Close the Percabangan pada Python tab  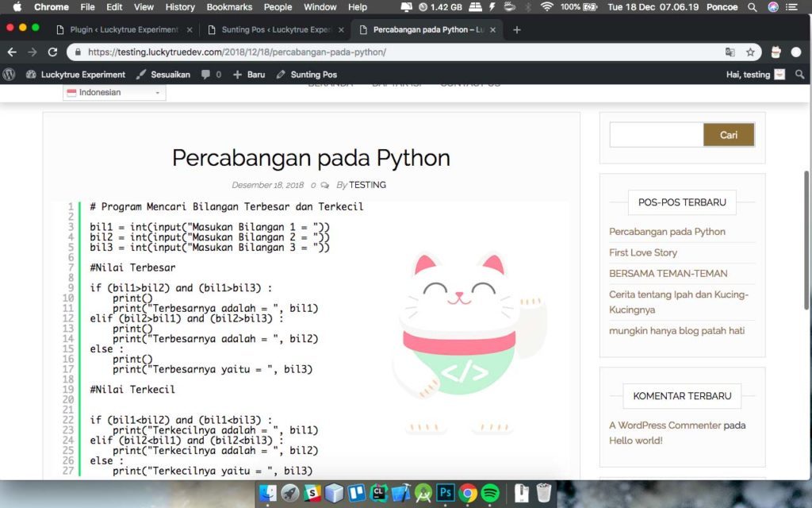(493, 30)
